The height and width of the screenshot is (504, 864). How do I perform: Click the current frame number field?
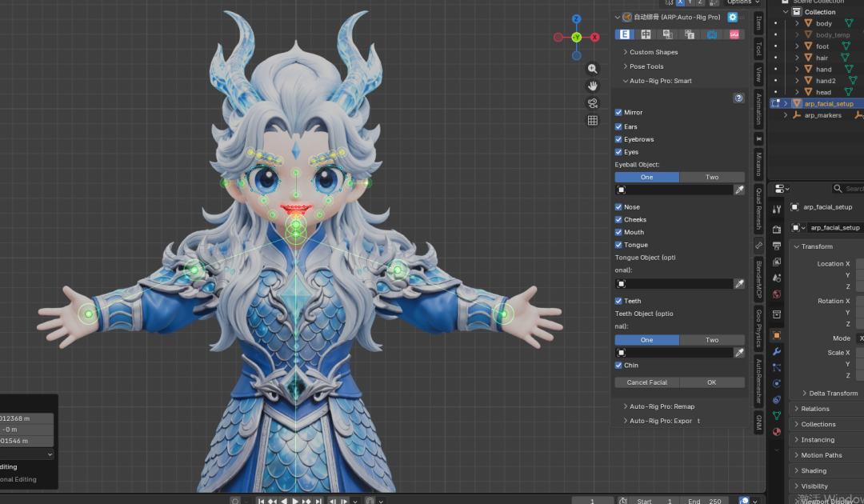pos(592,501)
